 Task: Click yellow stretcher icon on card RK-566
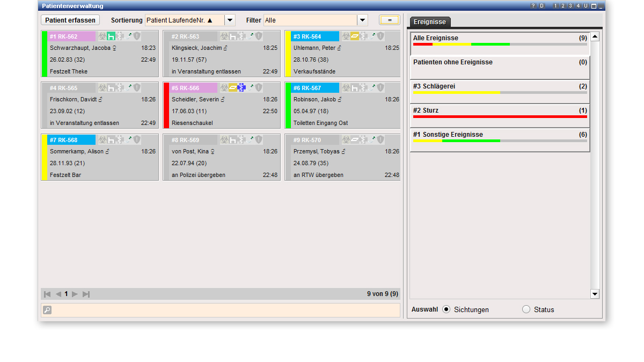click(233, 87)
